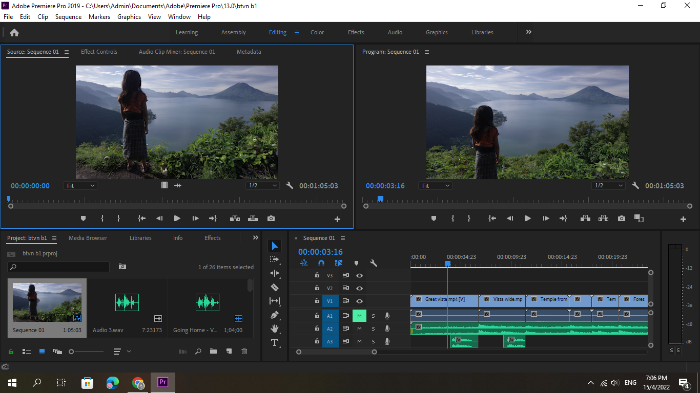This screenshot has width=700, height=393.
Task: Toggle Snap in timeline magnet icon
Action: [x=321, y=263]
